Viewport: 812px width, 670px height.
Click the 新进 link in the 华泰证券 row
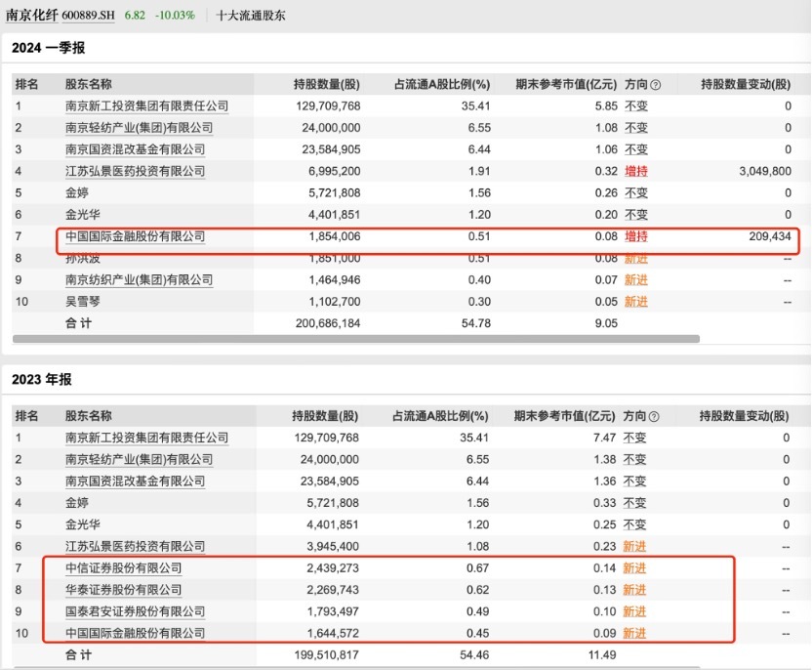(x=634, y=590)
